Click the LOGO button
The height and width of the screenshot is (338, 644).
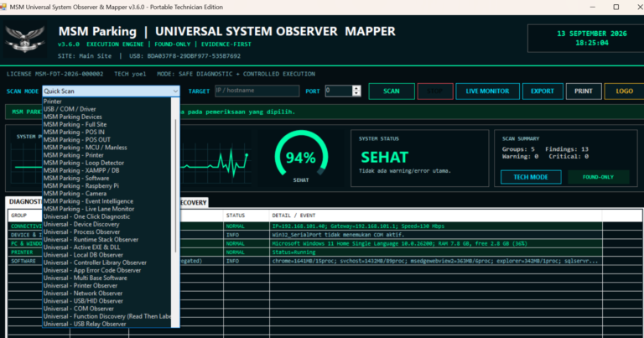(x=624, y=91)
